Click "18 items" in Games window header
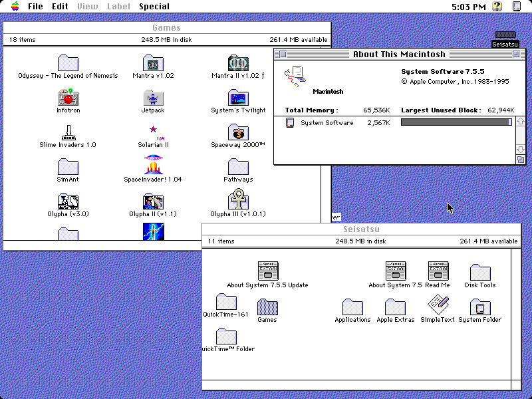The height and width of the screenshot is (399, 532). pyautogui.click(x=23, y=40)
